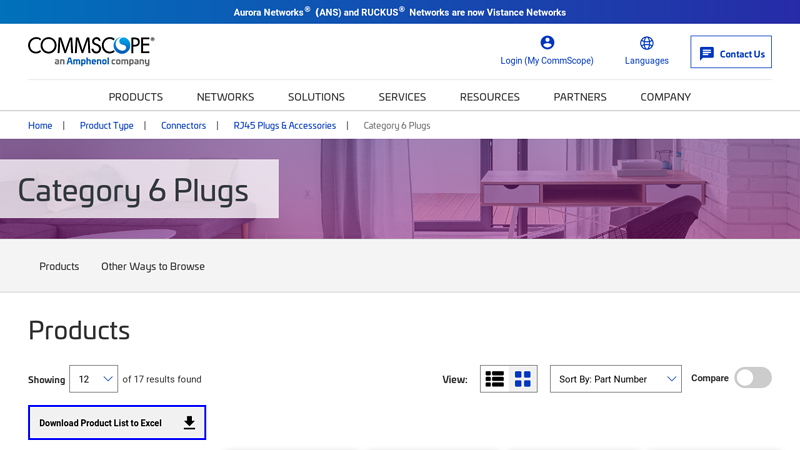Viewport: 800px width, 450px height.
Task: Open Connectors breadcrumb link
Action: pos(184,126)
